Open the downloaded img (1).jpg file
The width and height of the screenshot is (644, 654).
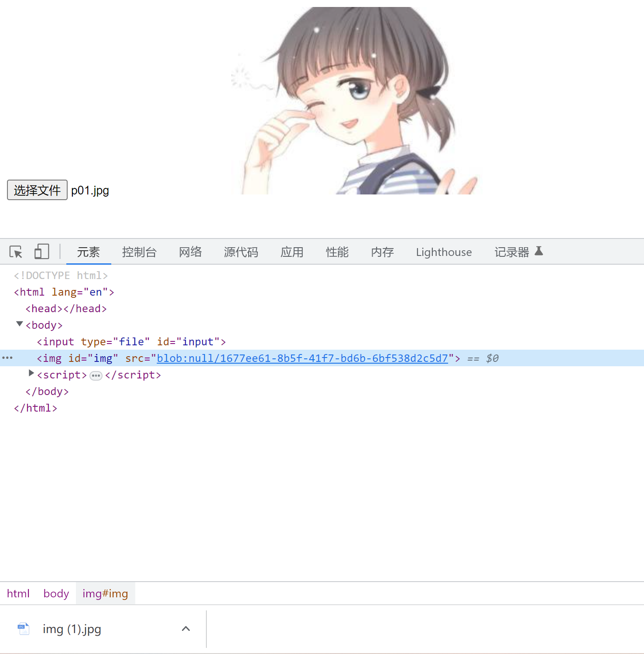pos(72,629)
